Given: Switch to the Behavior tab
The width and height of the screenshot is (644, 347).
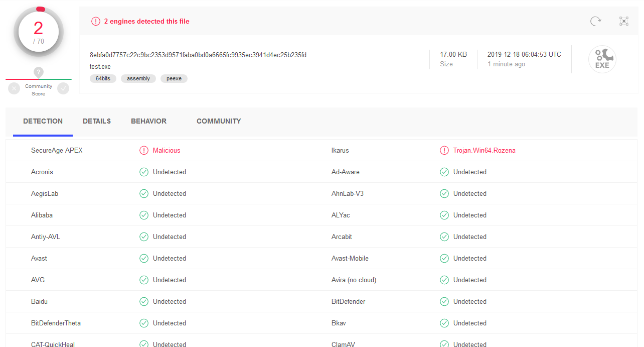Looking at the screenshot, I should pyautogui.click(x=148, y=121).
